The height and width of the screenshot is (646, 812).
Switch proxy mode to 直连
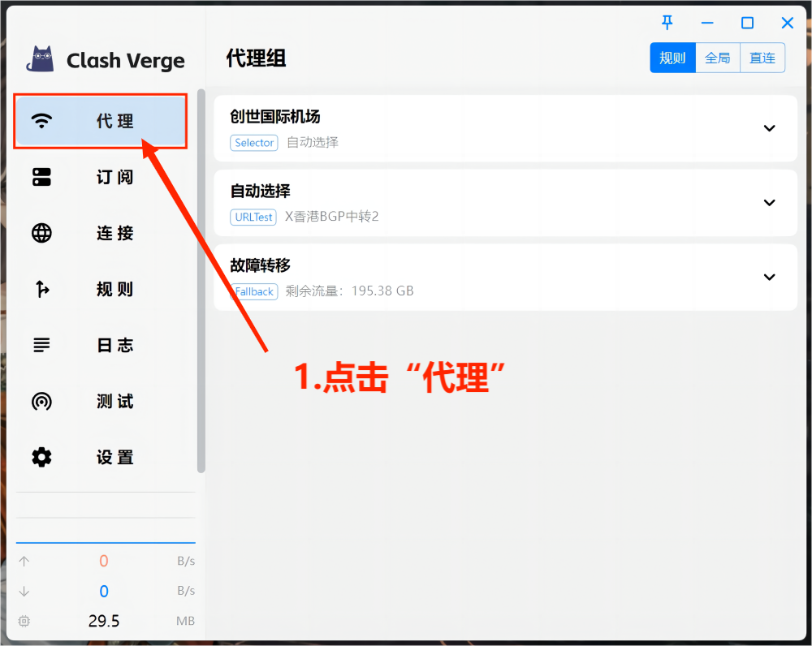[762, 58]
